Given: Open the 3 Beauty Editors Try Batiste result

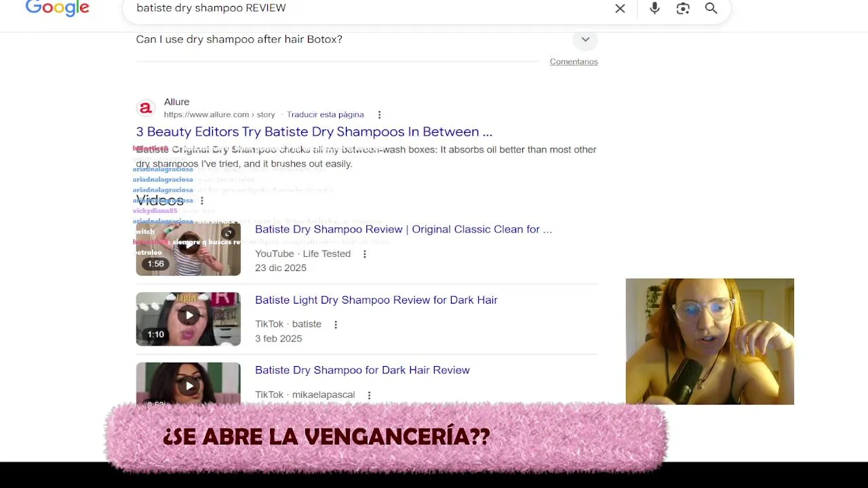Looking at the screenshot, I should (314, 131).
